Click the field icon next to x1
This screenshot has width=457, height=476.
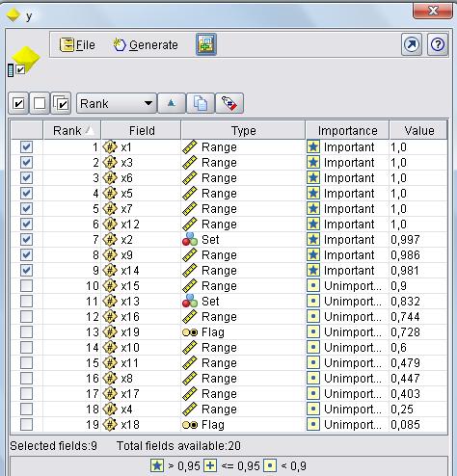(x=110, y=147)
